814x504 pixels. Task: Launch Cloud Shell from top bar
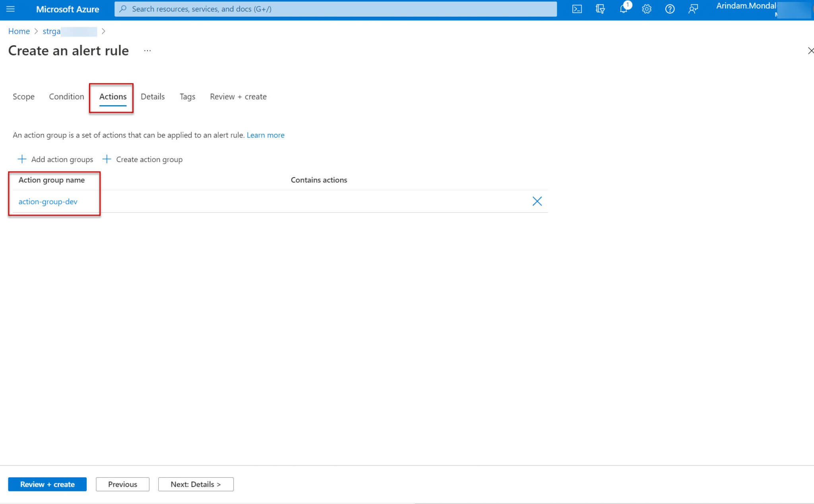coord(577,9)
